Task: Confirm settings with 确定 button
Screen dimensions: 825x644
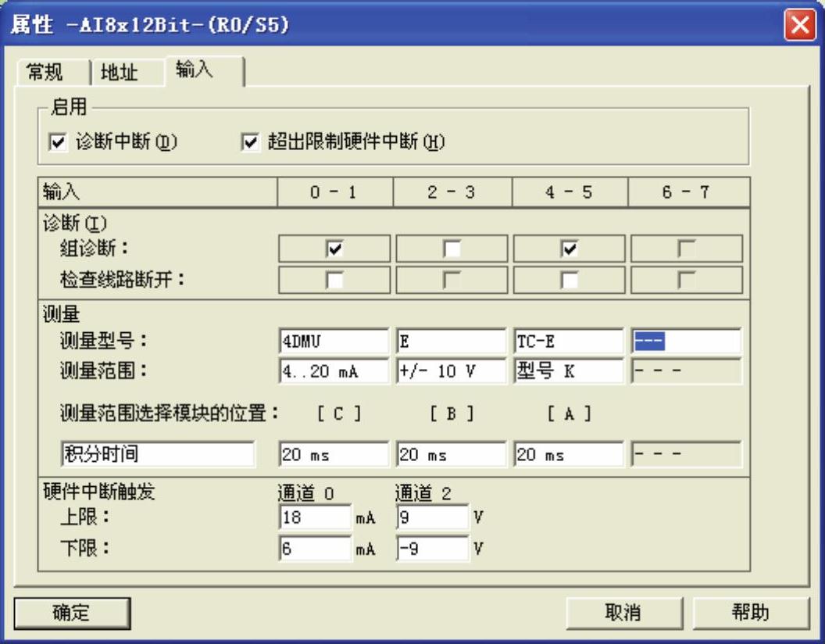Action: pos(72,613)
